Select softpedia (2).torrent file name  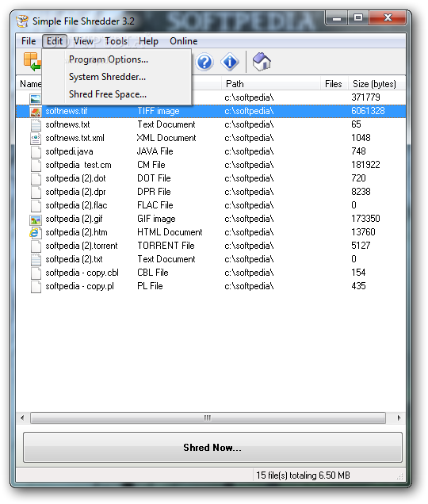coord(82,246)
